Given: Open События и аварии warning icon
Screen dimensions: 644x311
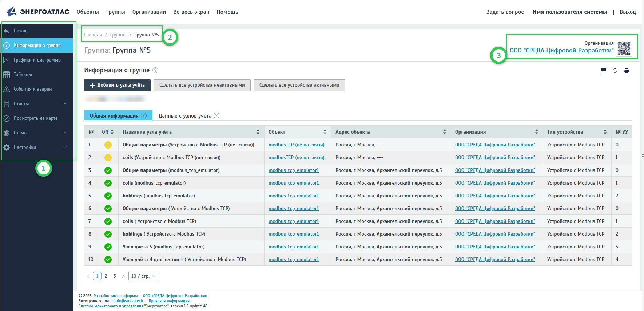Looking at the screenshot, I should pos(7,89).
